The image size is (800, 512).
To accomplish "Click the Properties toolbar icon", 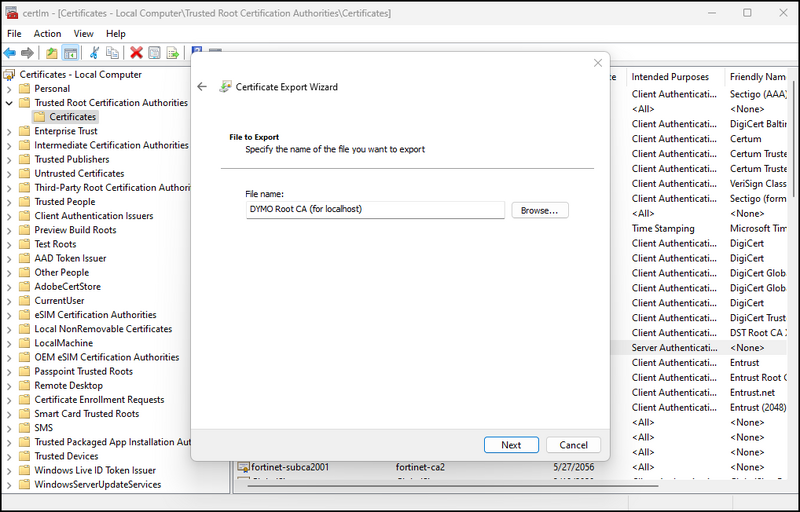I will pyautogui.click(x=154, y=53).
